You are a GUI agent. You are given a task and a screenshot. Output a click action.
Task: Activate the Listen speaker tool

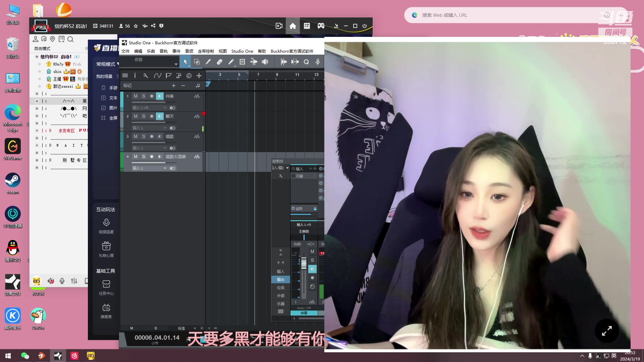coord(265,62)
